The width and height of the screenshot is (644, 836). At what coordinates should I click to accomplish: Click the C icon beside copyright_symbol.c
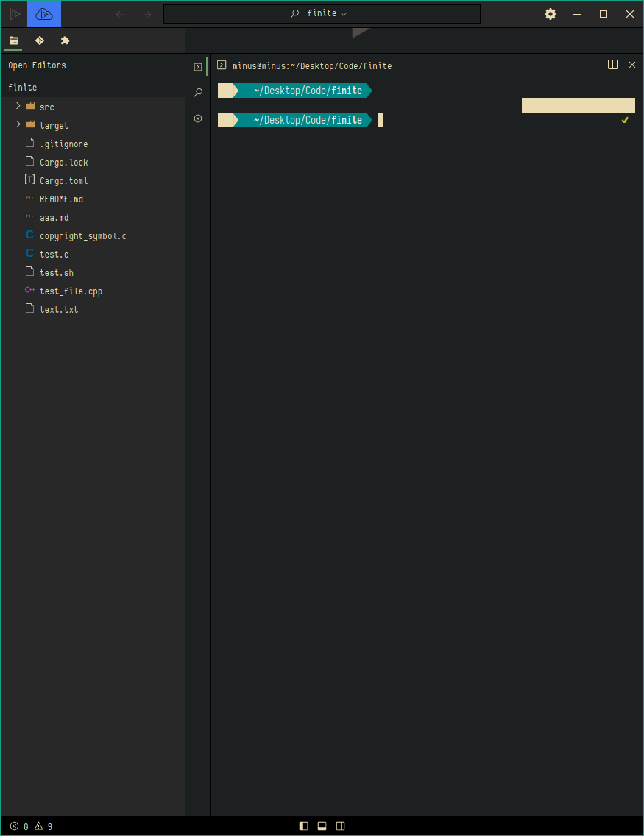point(30,235)
